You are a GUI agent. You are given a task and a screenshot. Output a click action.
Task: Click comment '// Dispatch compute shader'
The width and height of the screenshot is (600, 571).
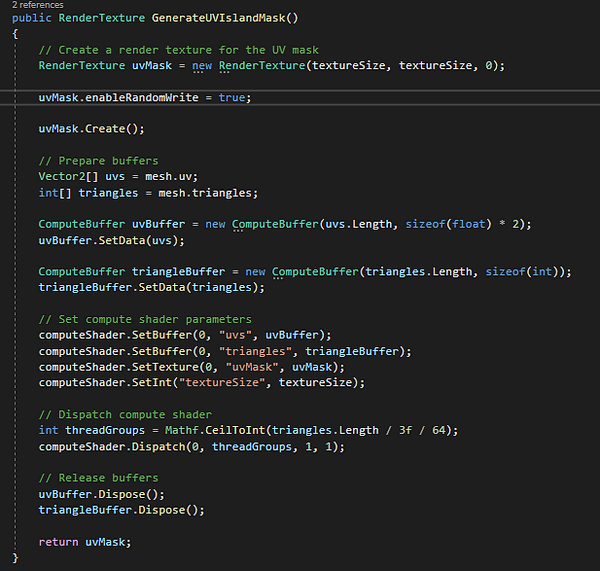pyautogui.click(x=125, y=414)
